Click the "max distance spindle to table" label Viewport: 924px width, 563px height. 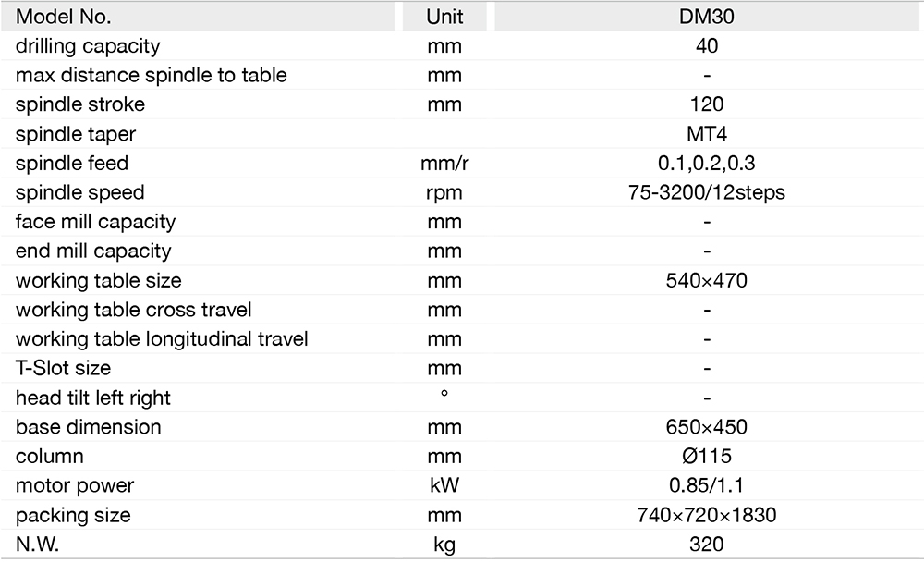(152, 76)
